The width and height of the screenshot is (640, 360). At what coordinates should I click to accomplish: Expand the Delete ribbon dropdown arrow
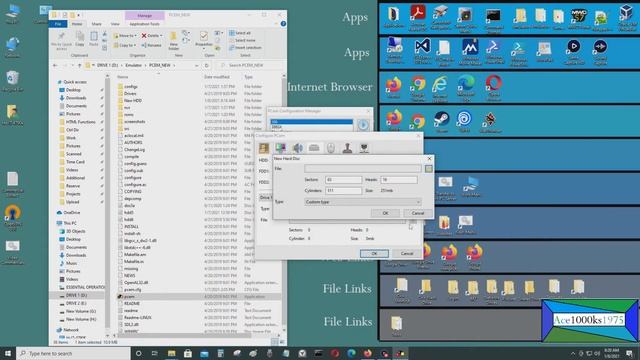coord(161,36)
